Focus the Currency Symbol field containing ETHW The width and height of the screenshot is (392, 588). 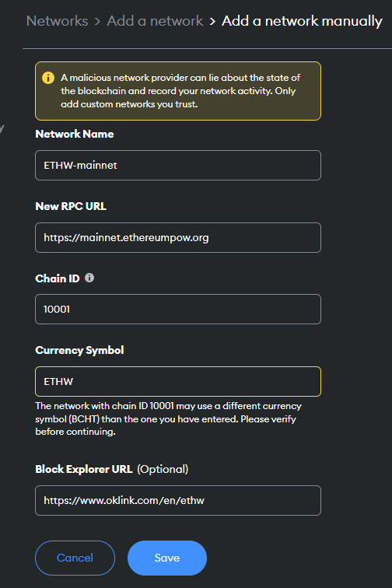(x=178, y=381)
